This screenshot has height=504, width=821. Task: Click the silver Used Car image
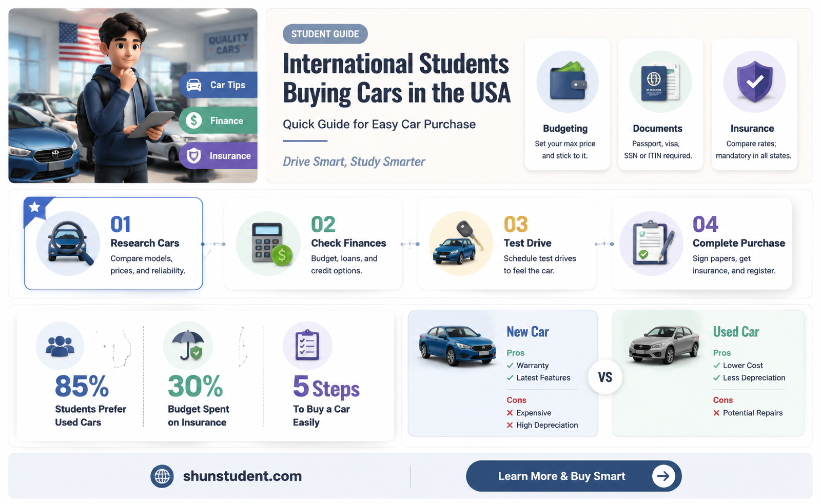(664, 345)
